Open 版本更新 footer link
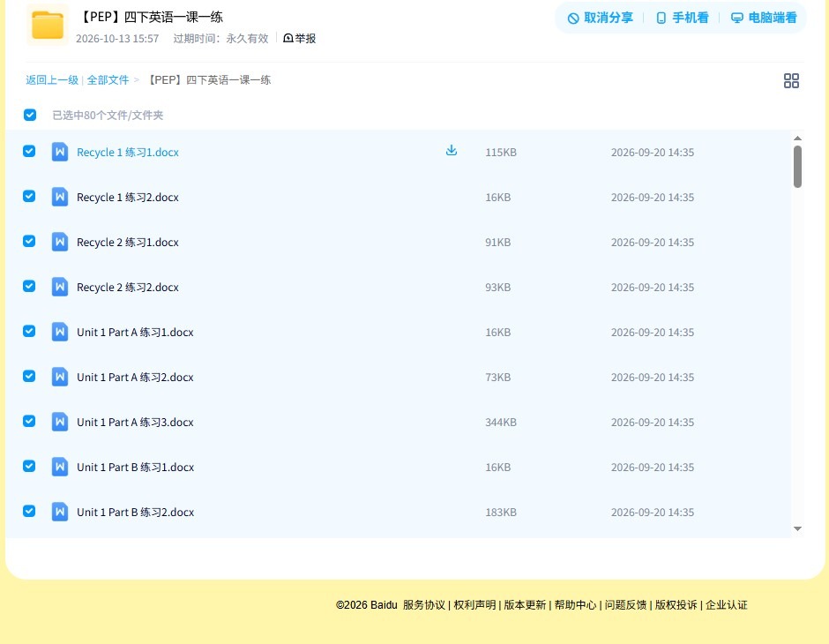This screenshot has height=644, width=829. [x=525, y=605]
